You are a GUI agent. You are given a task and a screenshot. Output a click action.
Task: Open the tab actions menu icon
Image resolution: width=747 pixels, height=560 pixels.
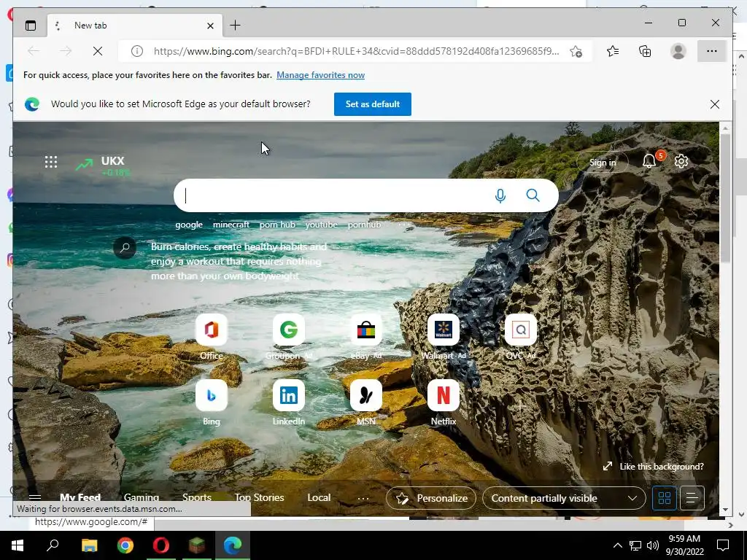click(x=31, y=26)
